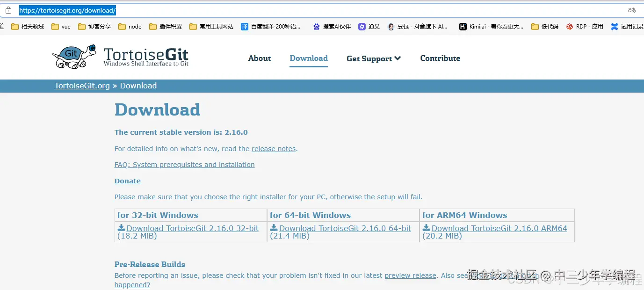Select the Download nav item
Screen dimensions: 644x290
tap(309, 58)
